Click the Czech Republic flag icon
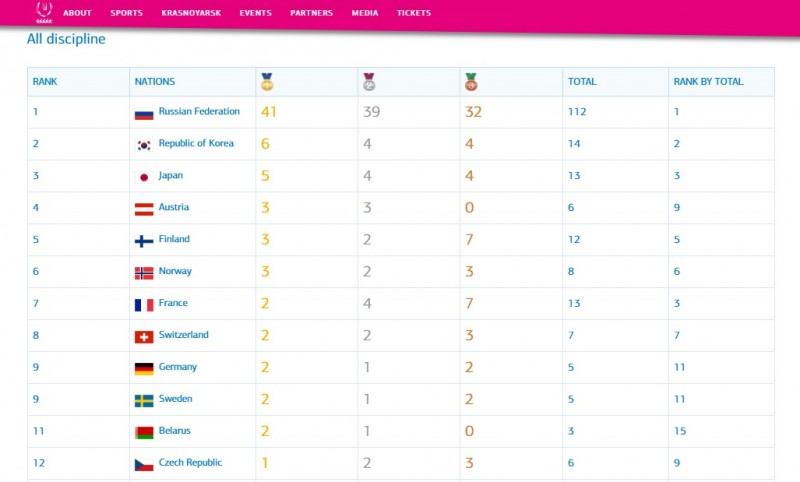 pyautogui.click(x=144, y=465)
